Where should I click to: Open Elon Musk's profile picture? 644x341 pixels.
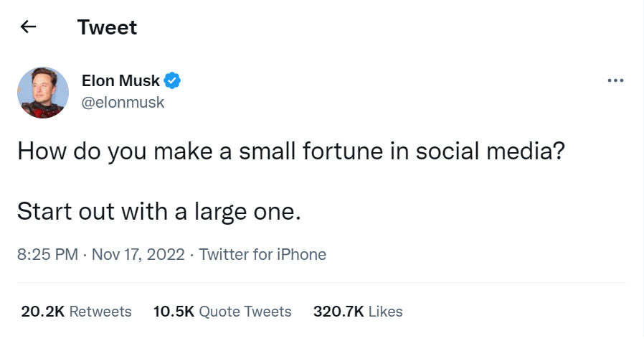tap(43, 92)
